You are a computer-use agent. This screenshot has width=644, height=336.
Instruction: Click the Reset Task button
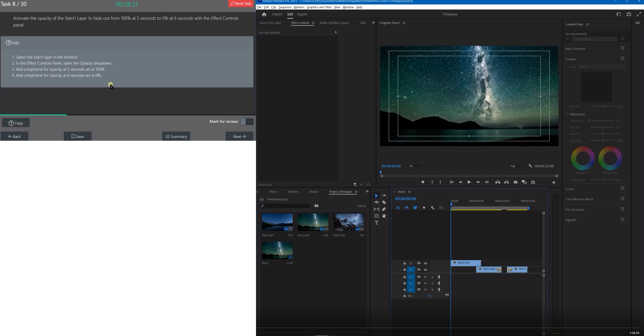241,4
